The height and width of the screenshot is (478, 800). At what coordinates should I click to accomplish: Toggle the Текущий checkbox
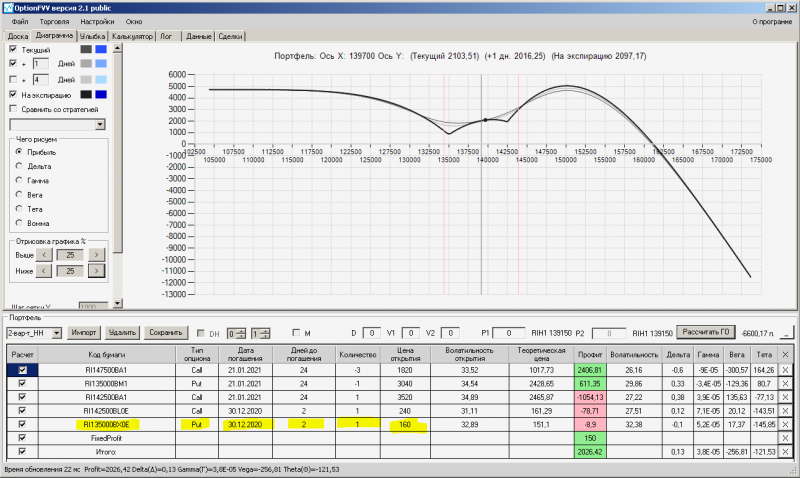tap(13, 49)
